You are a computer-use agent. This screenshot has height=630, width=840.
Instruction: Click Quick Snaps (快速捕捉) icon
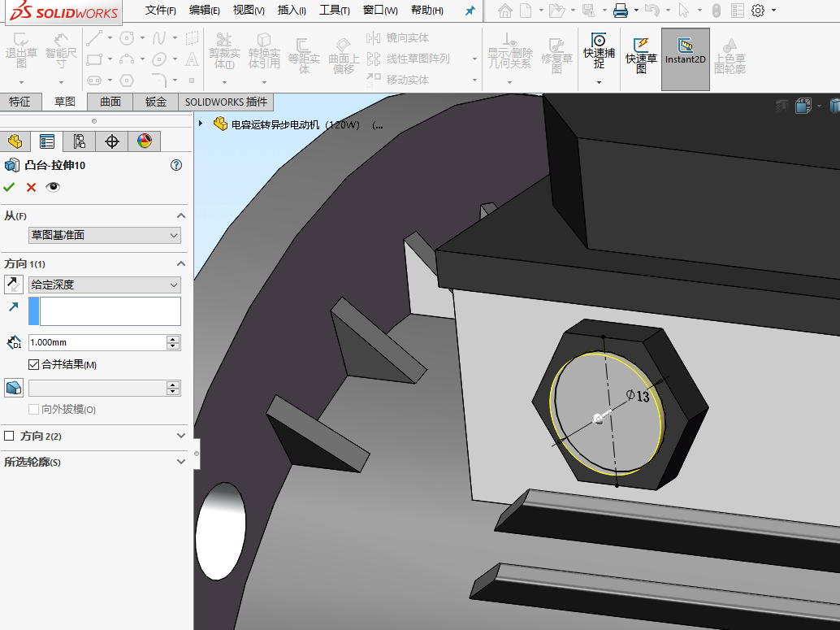click(x=599, y=51)
